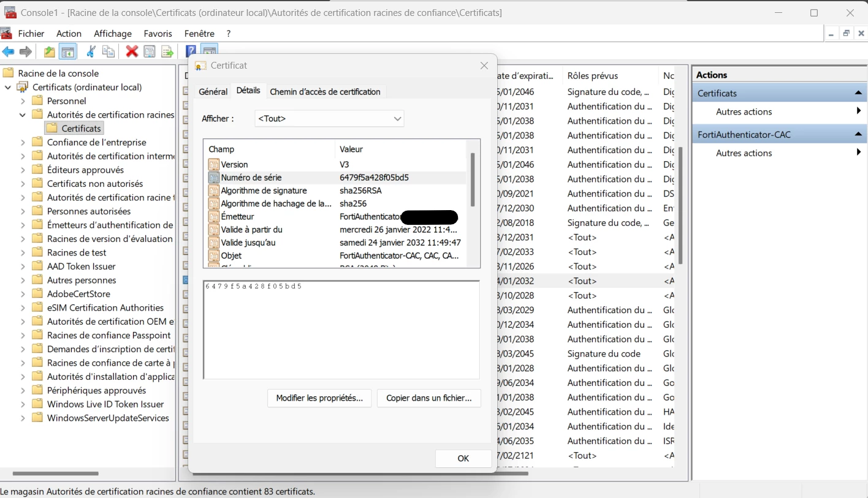Image resolution: width=868 pixels, height=498 pixels.
Task: Click OK in the Certificat dialog
Action: pos(463,458)
